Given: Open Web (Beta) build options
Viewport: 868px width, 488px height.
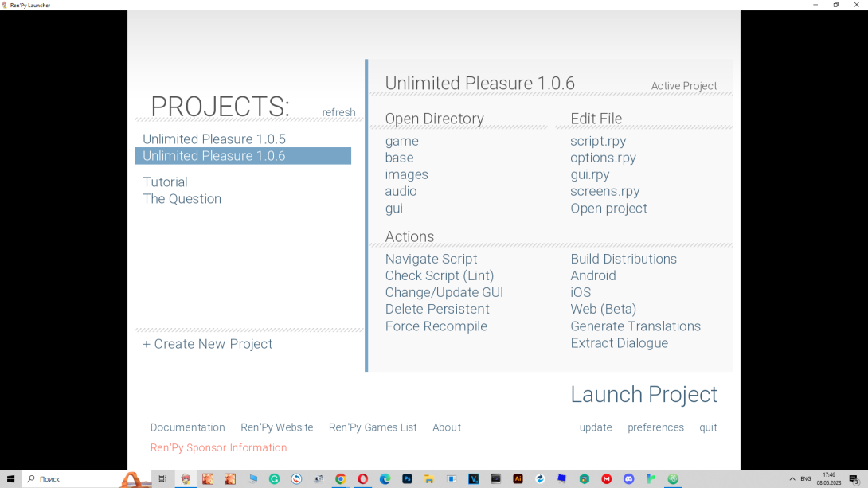Looking at the screenshot, I should click(x=604, y=310).
